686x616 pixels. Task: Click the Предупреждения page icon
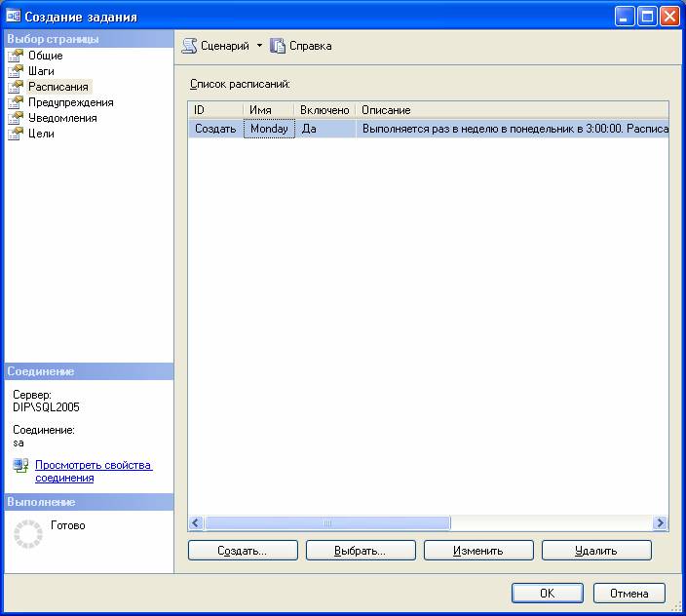coord(15,102)
